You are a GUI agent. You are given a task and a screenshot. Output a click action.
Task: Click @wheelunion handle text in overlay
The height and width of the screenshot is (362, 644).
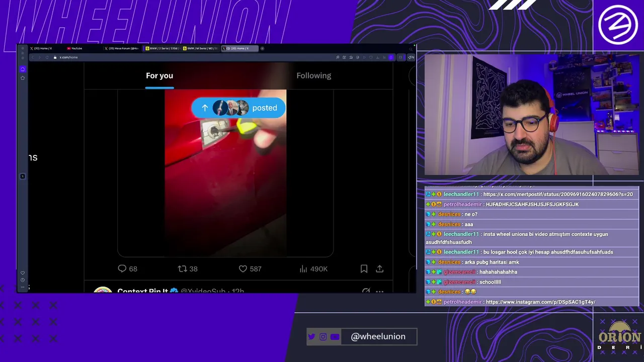coord(378,336)
